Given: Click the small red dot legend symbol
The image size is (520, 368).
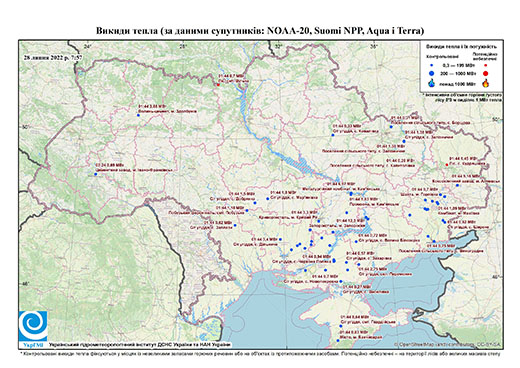Looking at the screenshot, I should (486, 65).
